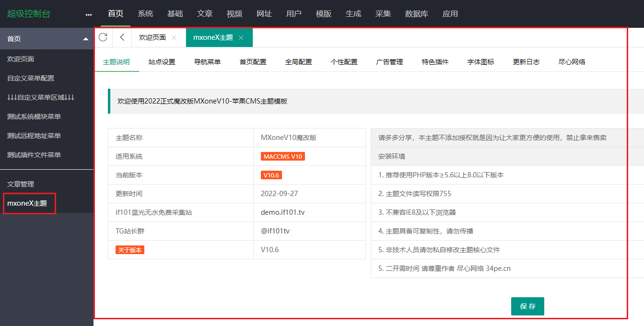Viewport: 644px width, 326px height.
Task: Click the 2022-09-27 update date cell
Action: (310, 194)
